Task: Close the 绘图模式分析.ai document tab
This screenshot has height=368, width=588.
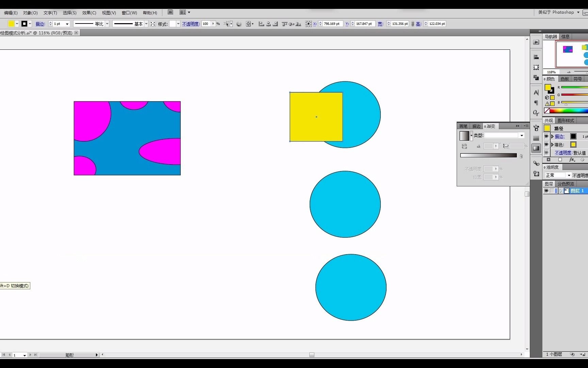Action: tap(76, 33)
